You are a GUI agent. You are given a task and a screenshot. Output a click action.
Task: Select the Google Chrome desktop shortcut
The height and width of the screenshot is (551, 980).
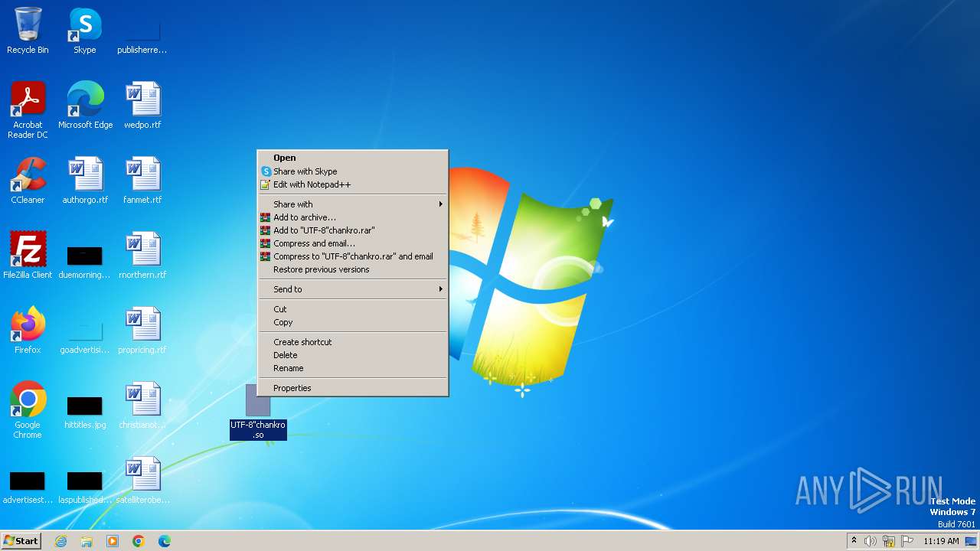28,409
